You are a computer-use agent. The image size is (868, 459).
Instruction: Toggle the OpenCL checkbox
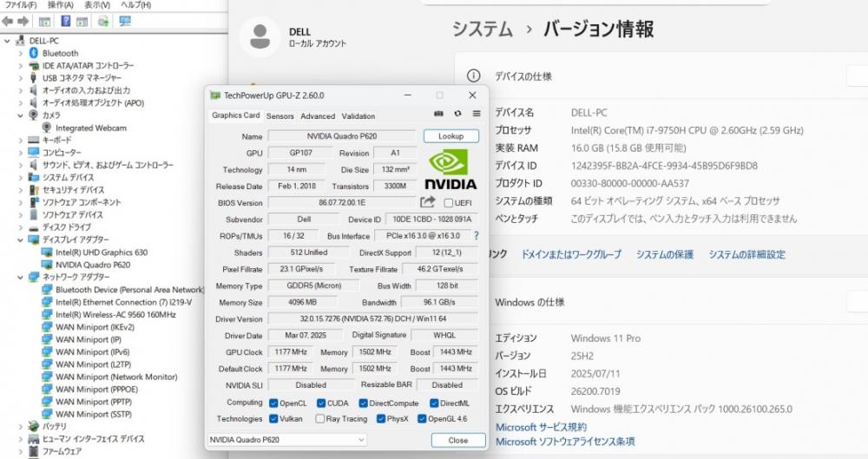click(x=273, y=403)
